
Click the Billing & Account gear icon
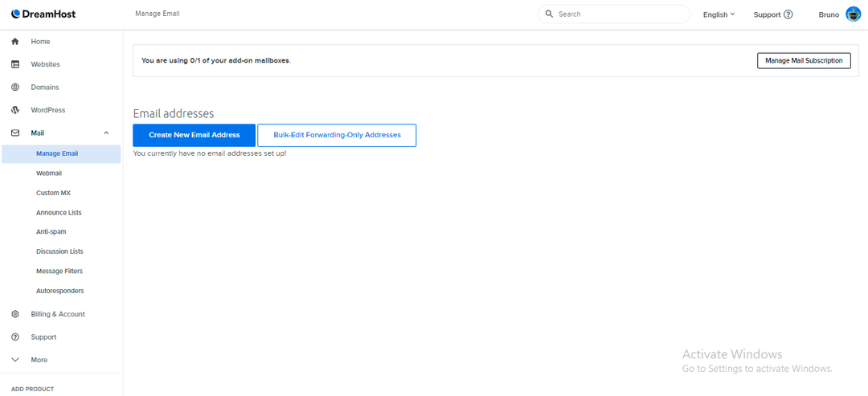pos(15,314)
